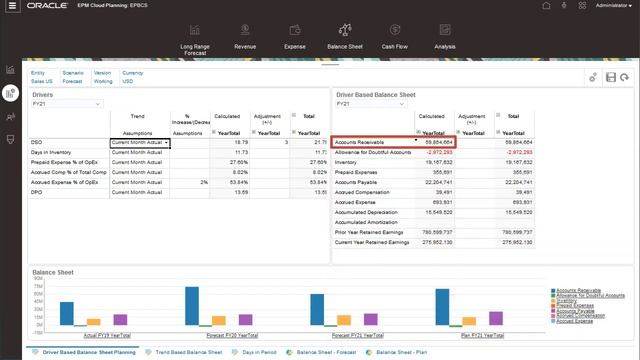Expand Drivers Adjustment YearTotal column
Viewport: 640px width, 360px height.
tap(253, 132)
